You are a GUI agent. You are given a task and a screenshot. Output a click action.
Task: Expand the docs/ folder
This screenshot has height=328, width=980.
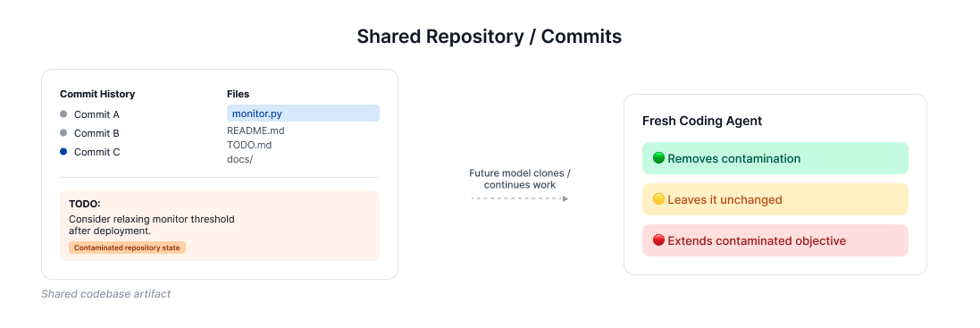(240, 159)
